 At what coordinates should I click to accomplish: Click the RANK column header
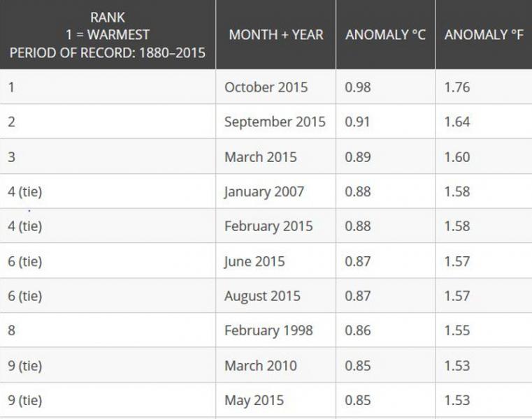pos(108,35)
